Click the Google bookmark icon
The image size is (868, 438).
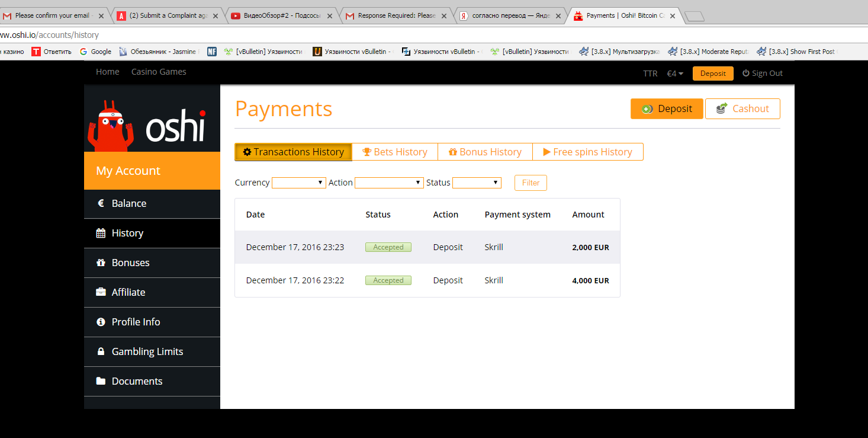point(83,52)
